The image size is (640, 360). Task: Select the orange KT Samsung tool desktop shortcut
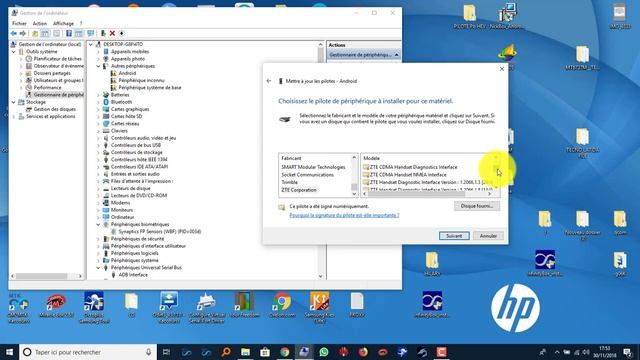[x=319, y=307]
